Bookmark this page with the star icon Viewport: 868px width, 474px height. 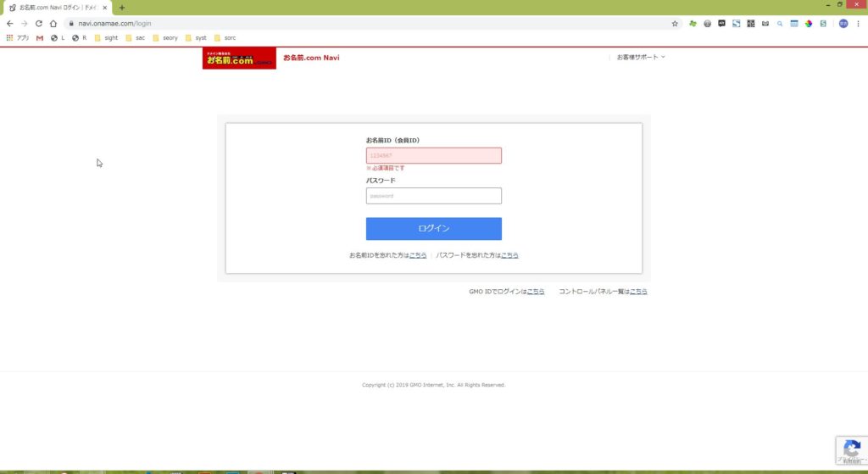point(675,23)
